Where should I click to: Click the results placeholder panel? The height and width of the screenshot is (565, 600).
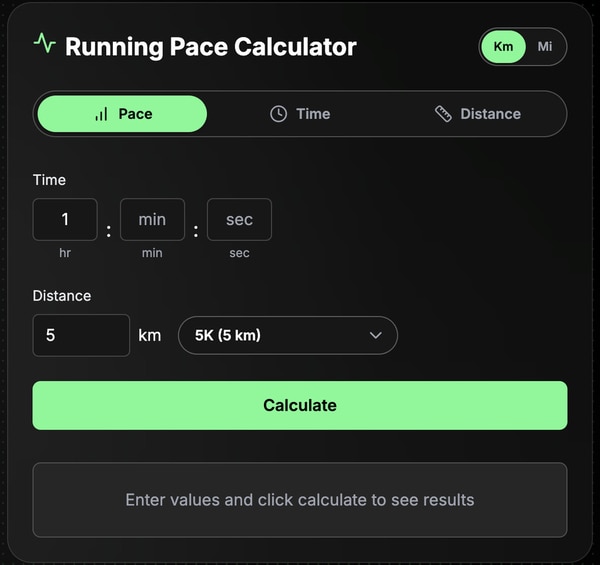300,500
